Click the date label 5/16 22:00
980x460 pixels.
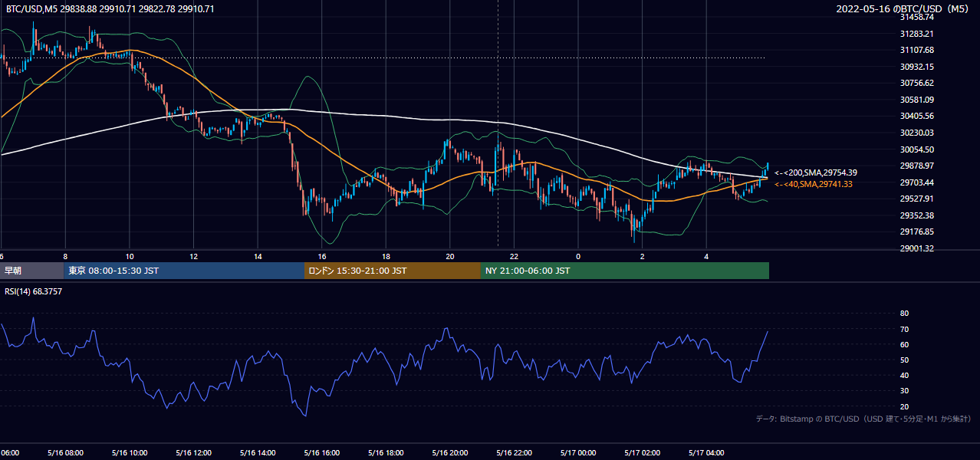click(x=514, y=452)
